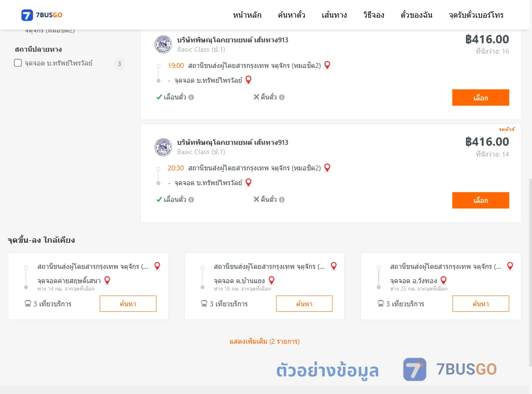Viewport: 532px width, 394px height.
Task: Open map pin for หมอชิต2 on 20:30 trip
Action: [x=327, y=167]
